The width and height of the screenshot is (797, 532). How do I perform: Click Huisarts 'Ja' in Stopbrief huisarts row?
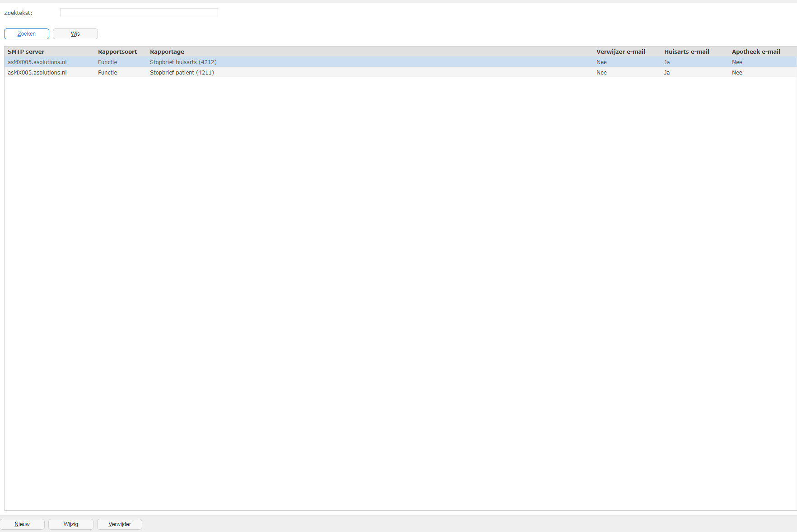(x=667, y=62)
